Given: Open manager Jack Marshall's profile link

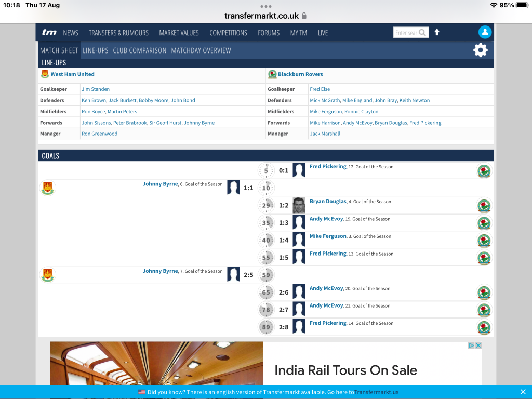Looking at the screenshot, I should [325, 134].
